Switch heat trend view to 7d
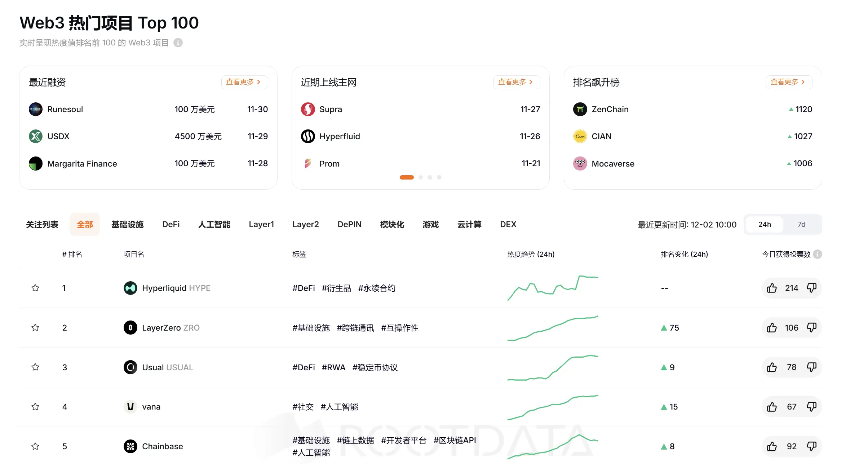This screenshot has width=868, height=464. click(x=802, y=224)
